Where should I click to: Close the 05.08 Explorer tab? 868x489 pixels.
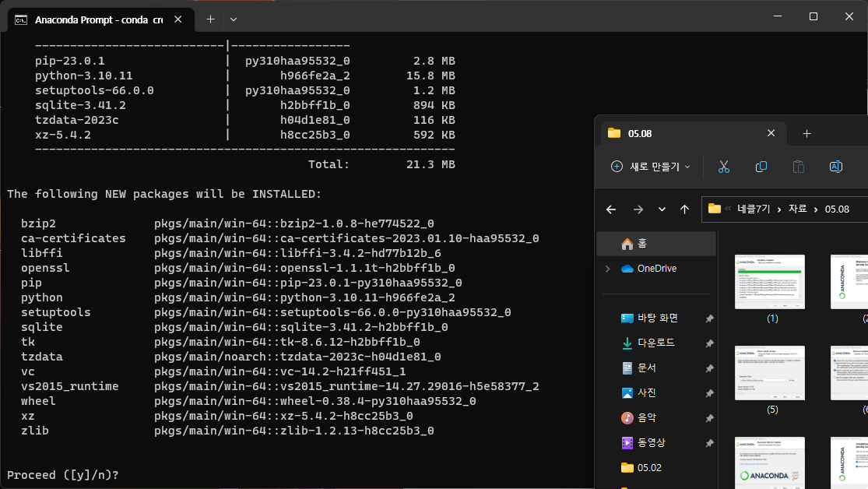click(x=771, y=133)
